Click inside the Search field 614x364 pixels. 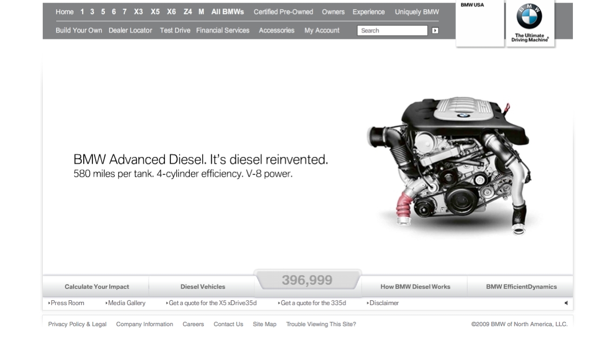[x=392, y=31]
